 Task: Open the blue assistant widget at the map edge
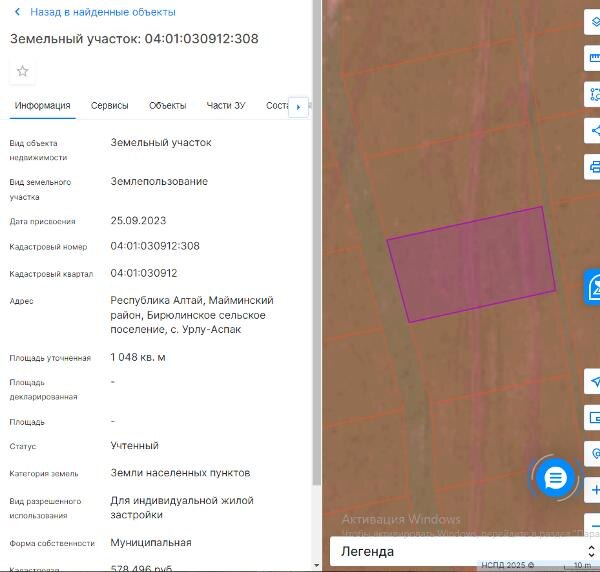pyautogui.click(x=592, y=287)
